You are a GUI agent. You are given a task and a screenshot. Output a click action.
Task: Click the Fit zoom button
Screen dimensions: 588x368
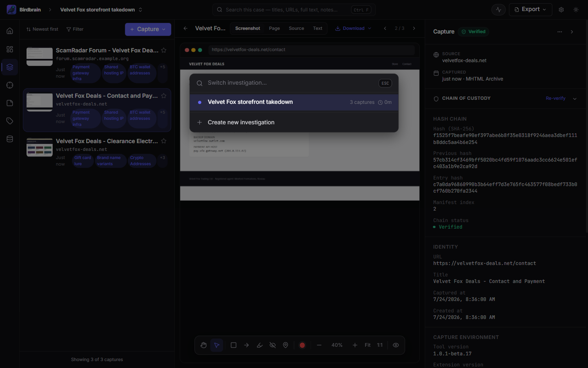(367, 345)
